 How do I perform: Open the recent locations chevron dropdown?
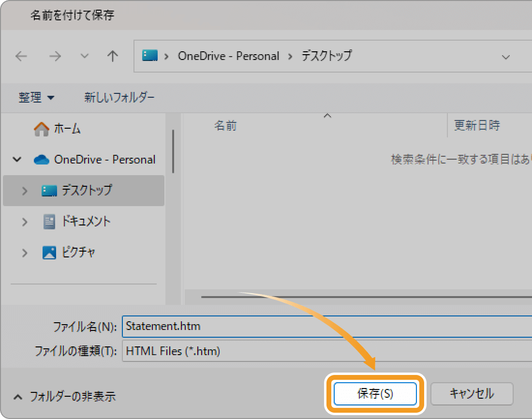coord(84,56)
